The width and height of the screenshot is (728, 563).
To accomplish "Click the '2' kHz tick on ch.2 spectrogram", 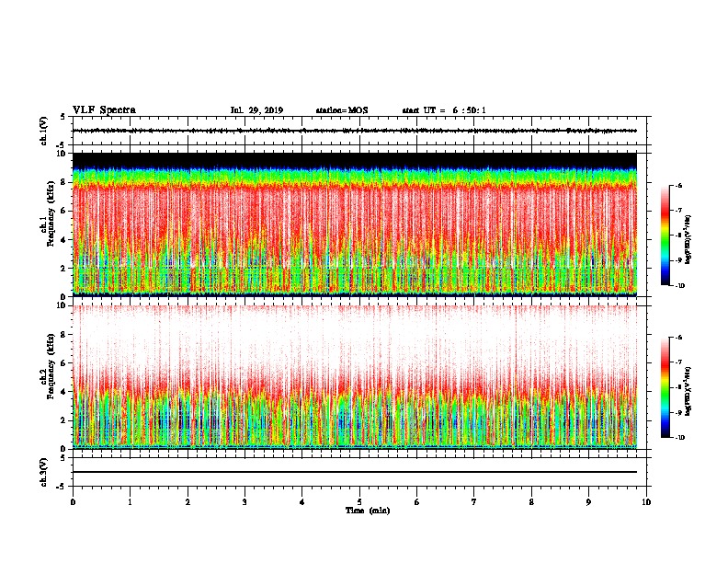I will coord(64,420).
